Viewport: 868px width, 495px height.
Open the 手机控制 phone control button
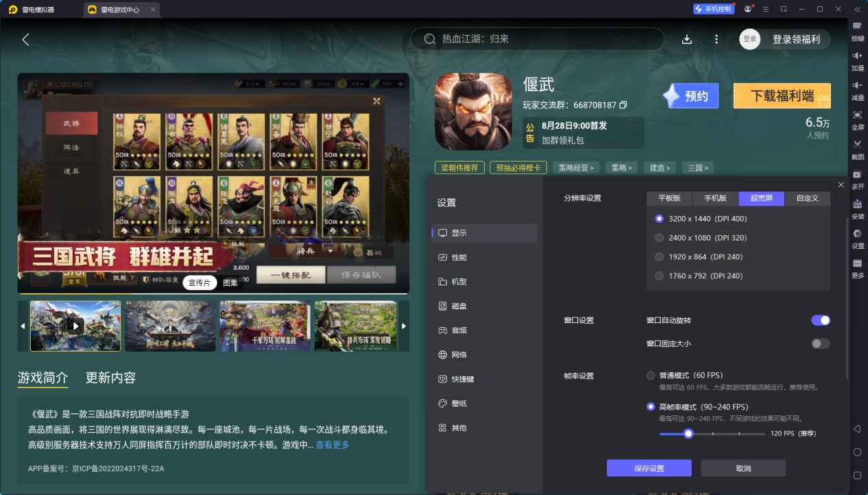click(714, 9)
